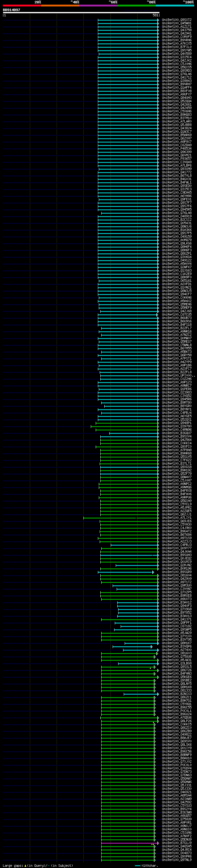Select the hit UniRef100_Q39780
Screen dimensions: 197x868
176,426
